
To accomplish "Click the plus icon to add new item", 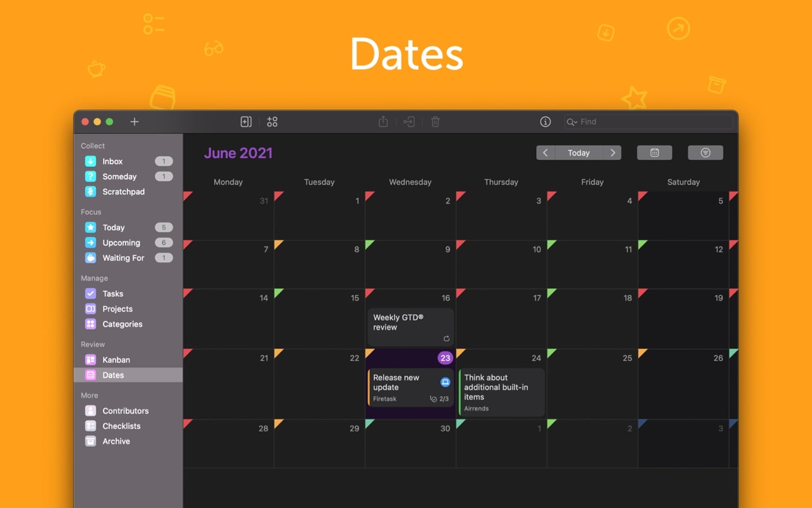I will (x=134, y=122).
